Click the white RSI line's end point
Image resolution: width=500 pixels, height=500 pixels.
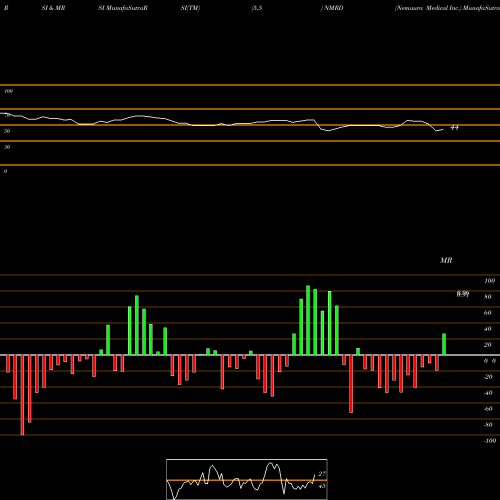[x=443, y=129]
